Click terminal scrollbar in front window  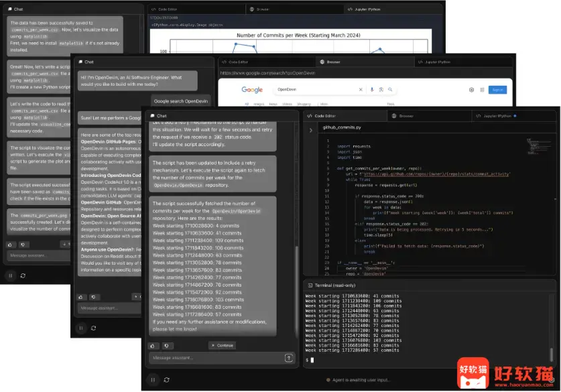[x=552, y=354]
